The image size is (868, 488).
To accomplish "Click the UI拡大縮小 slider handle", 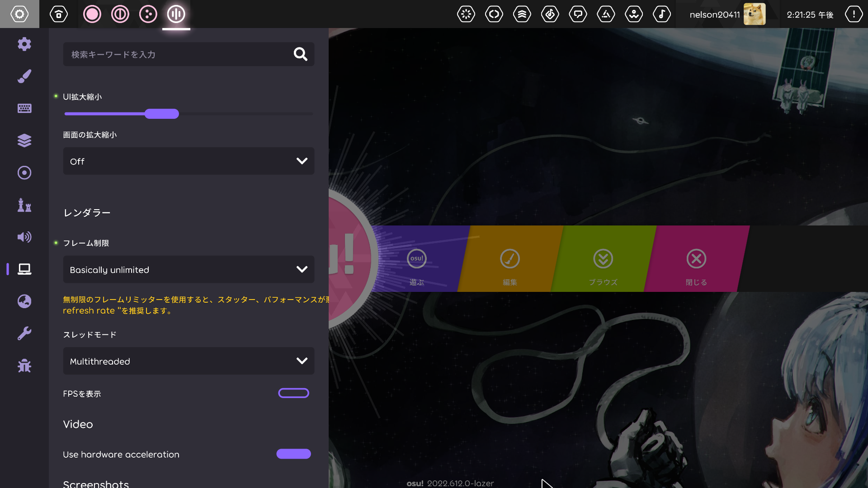I will coord(162,114).
